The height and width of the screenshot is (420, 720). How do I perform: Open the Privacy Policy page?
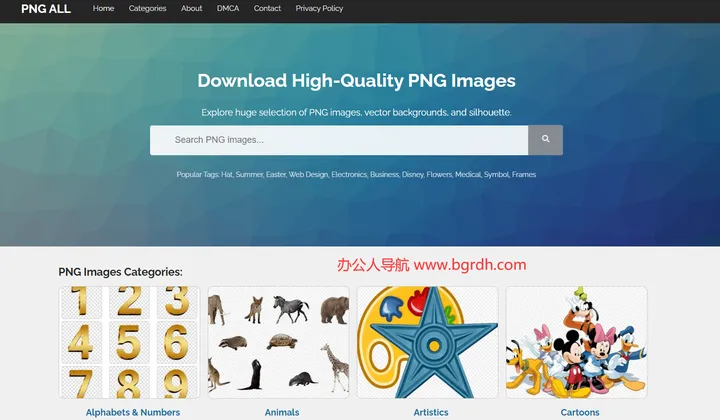319,8
